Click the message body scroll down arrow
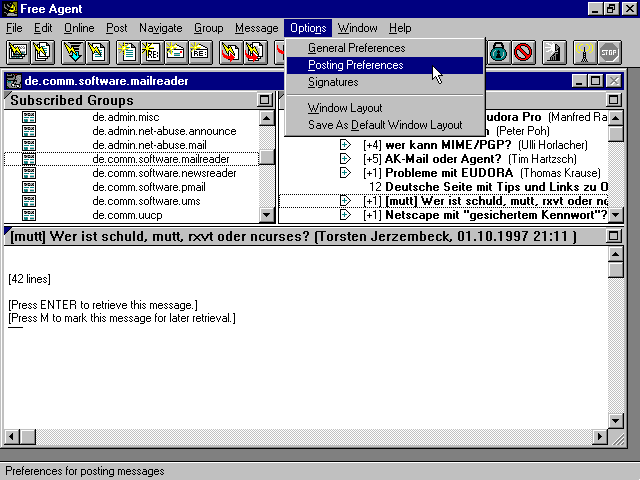 click(616, 420)
